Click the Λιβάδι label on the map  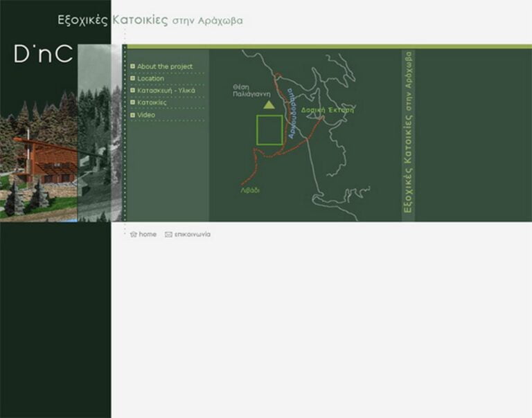[249, 189]
